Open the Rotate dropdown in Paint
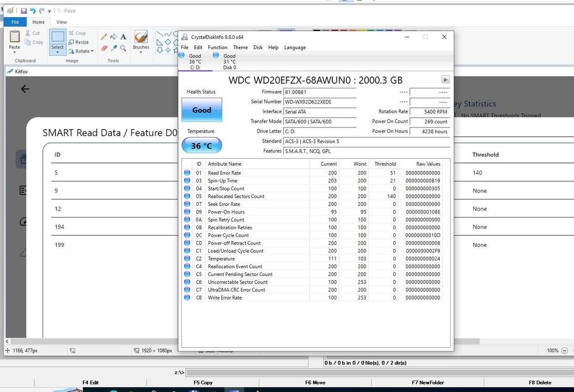The width and height of the screenshot is (574, 392). pos(81,51)
